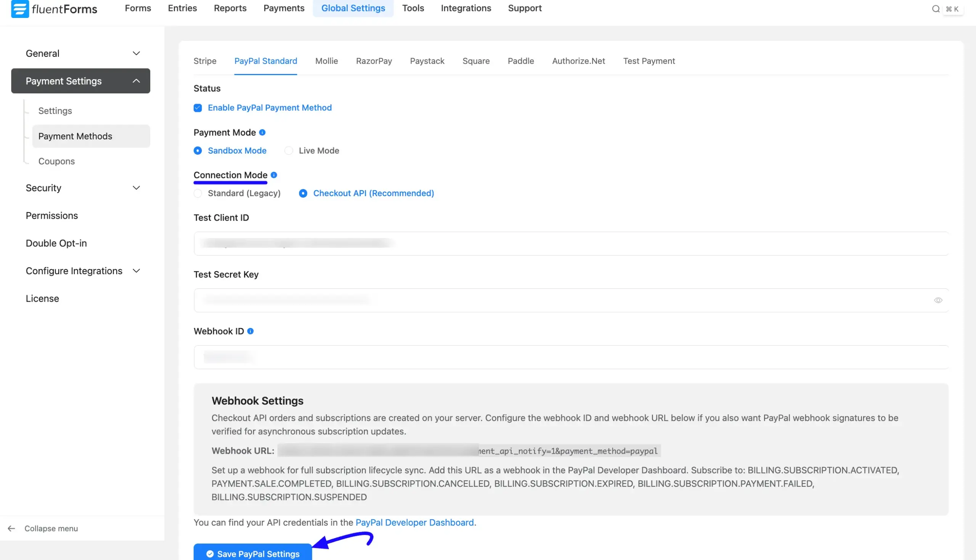Open the PayPal Developer Dashboard link

point(414,522)
